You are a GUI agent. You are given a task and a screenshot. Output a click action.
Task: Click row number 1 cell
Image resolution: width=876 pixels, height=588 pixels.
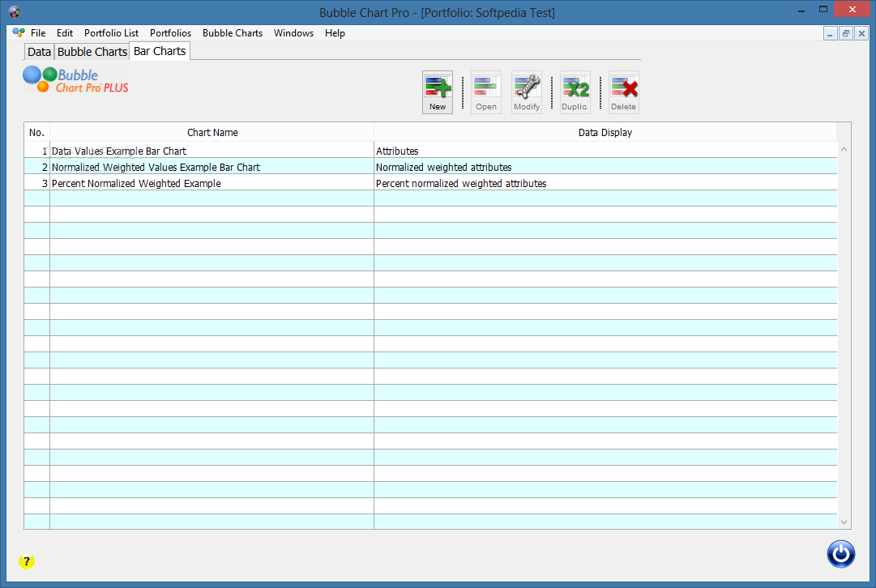[37, 151]
